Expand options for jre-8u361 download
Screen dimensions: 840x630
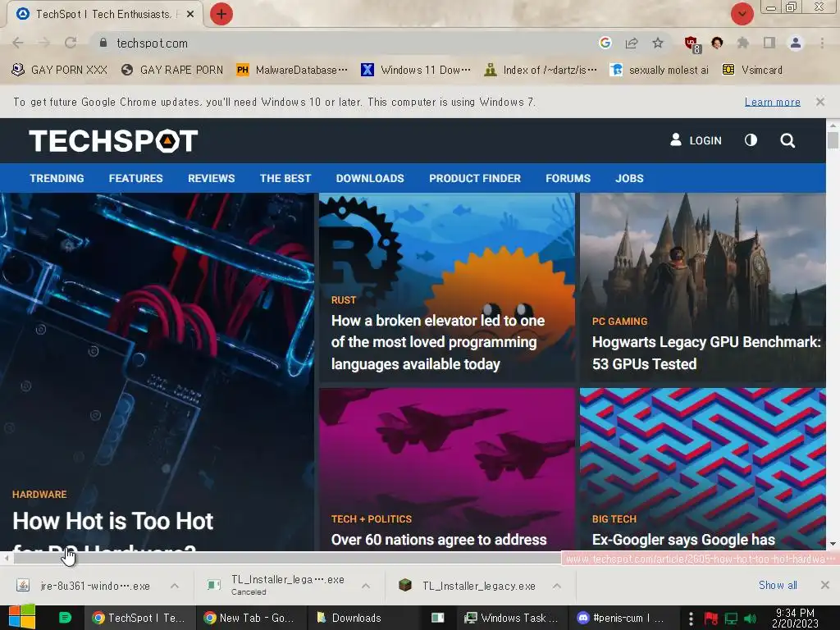coord(175,586)
